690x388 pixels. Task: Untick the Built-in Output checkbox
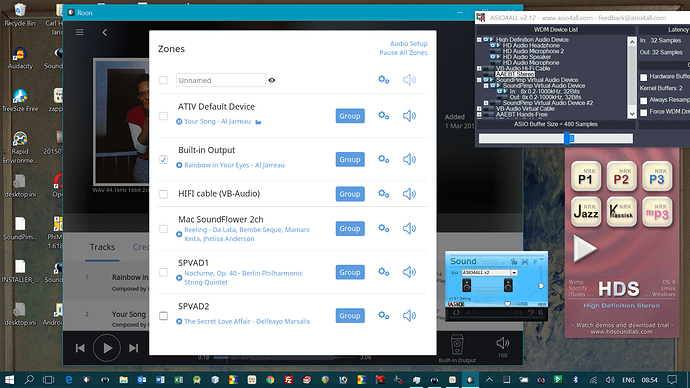(163, 159)
